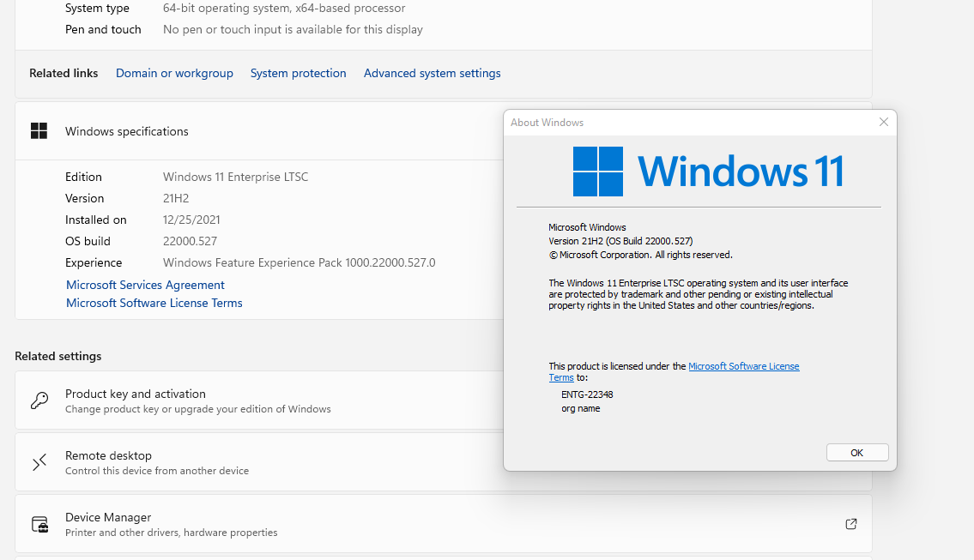Click the Windows logo beside Windows specifications

click(39, 131)
